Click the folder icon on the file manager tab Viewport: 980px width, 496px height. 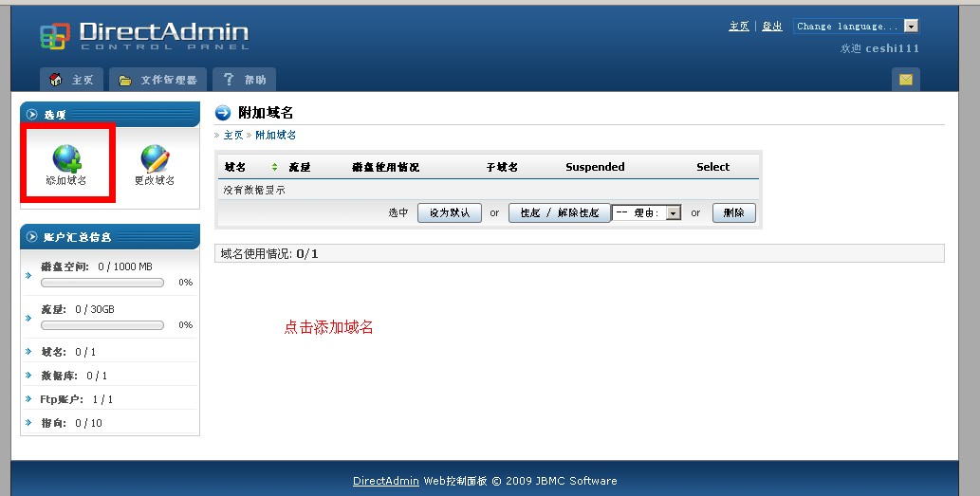point(125,80)
